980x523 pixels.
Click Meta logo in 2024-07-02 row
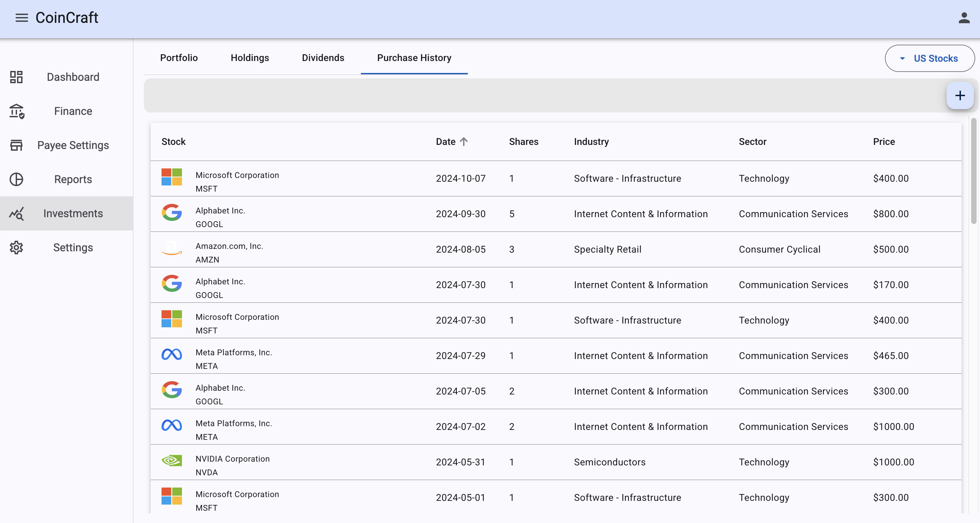click(172, 425)
